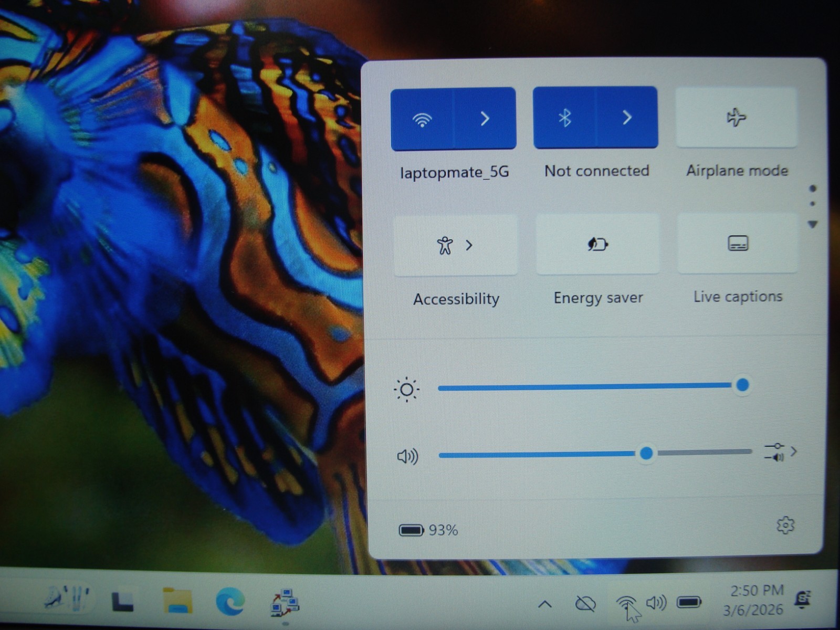Turn on Energy saver
Viewport: 840px width, 630px height.
click(597, 244)
